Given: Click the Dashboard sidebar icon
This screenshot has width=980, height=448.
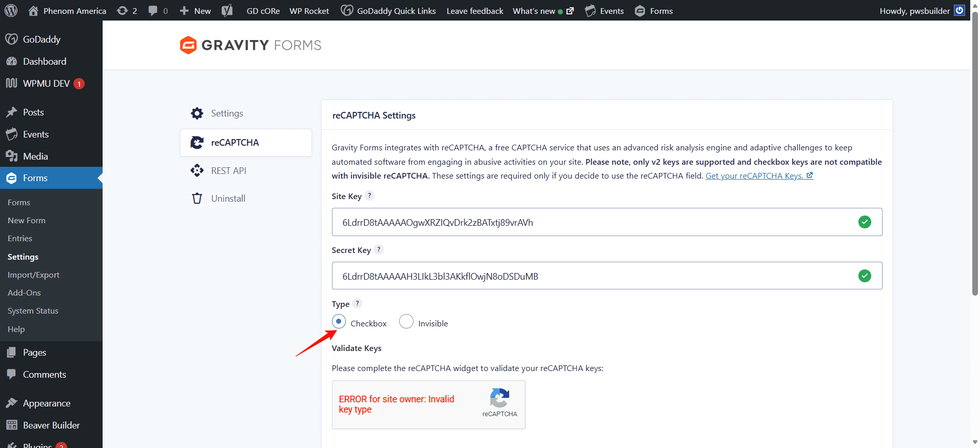Looking at the screenshot, I should 11,61.
